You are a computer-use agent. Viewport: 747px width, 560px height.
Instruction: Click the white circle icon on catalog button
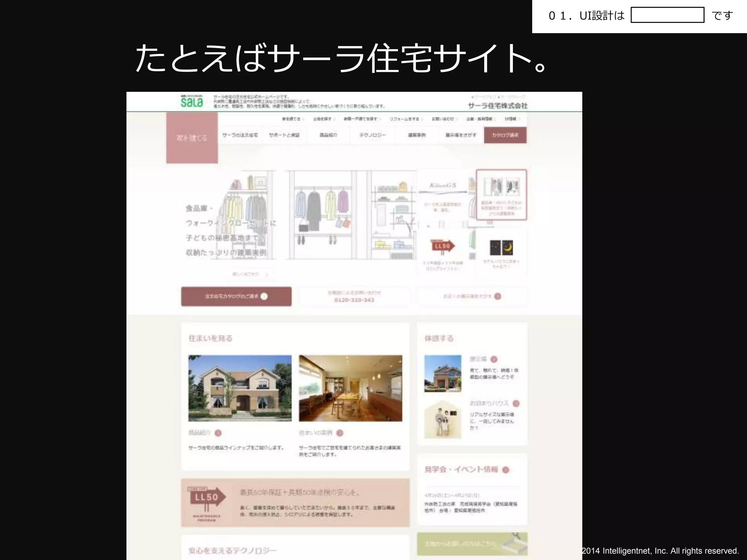[264, 296]
